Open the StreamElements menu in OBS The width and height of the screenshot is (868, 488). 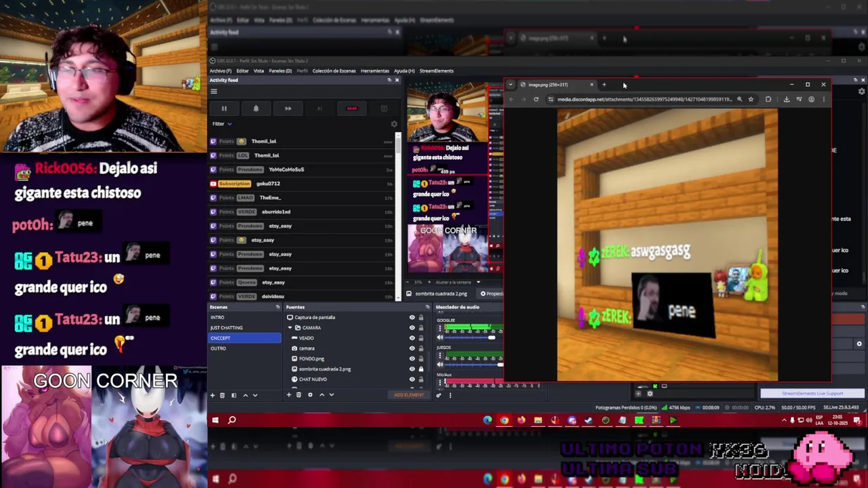click(437, 70)
